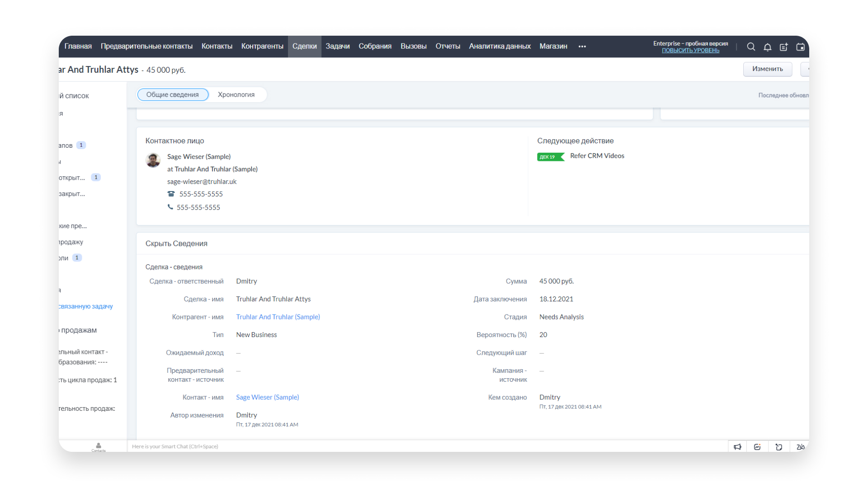This screenshot has width=868, height=488.
Task: Open the notifications bell
Action: point(767,47)
